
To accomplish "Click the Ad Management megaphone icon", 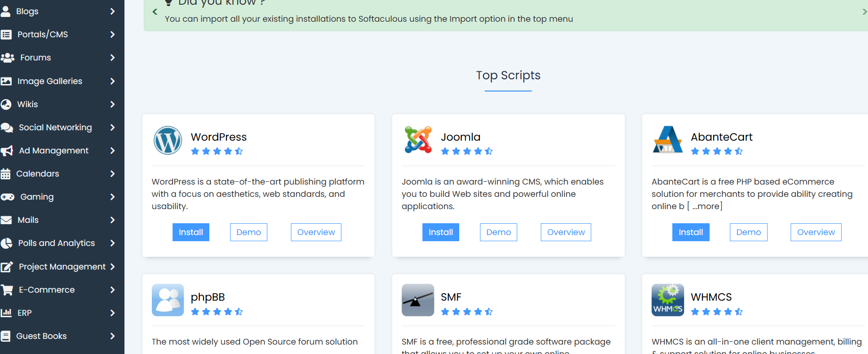I will 7,151.
